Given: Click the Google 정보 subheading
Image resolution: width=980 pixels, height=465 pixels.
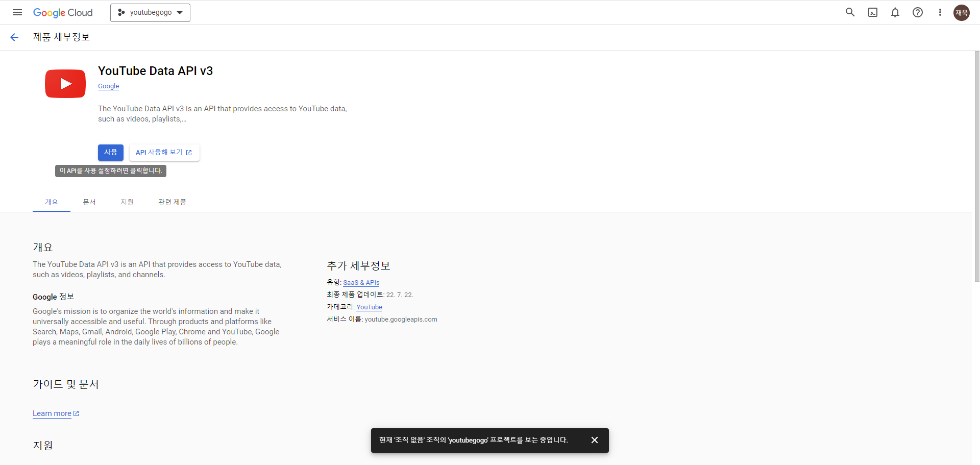Looking at the screenshot, I should [54, 297].
